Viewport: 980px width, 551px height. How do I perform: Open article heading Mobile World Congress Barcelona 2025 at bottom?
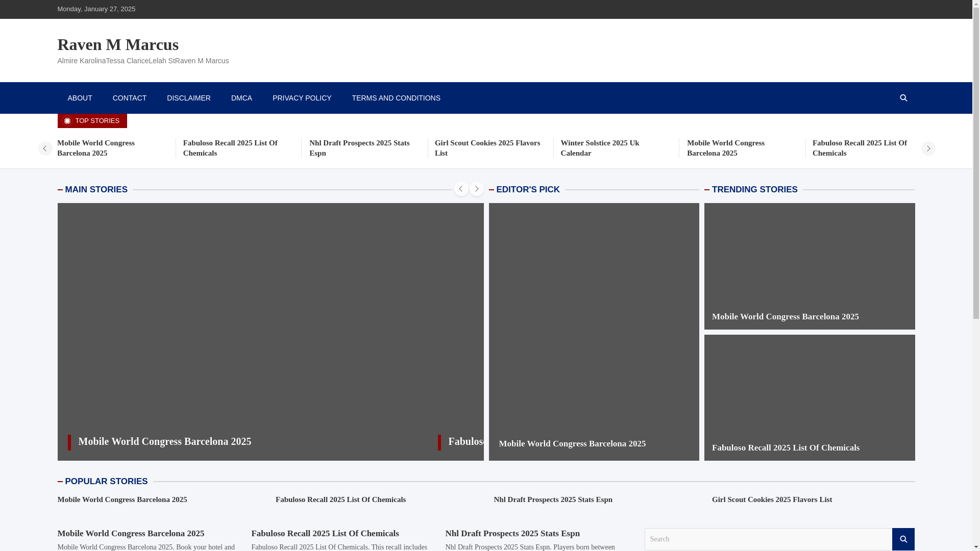point(131,533)
